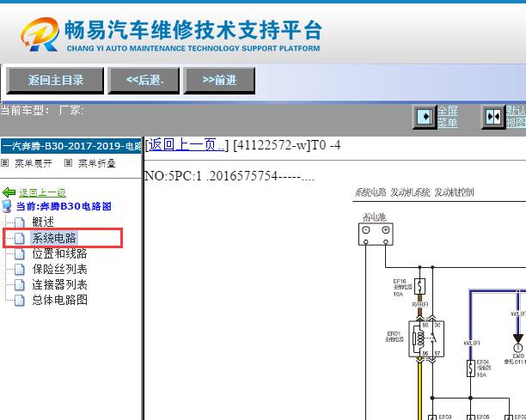Screen dimensions: 526x420
Task: Expand all menus with 菜单展开
Action: tap(34, 163)
